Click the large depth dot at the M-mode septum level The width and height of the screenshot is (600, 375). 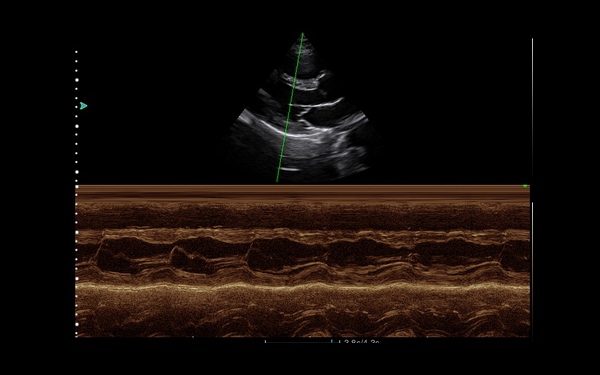[77, 232]
